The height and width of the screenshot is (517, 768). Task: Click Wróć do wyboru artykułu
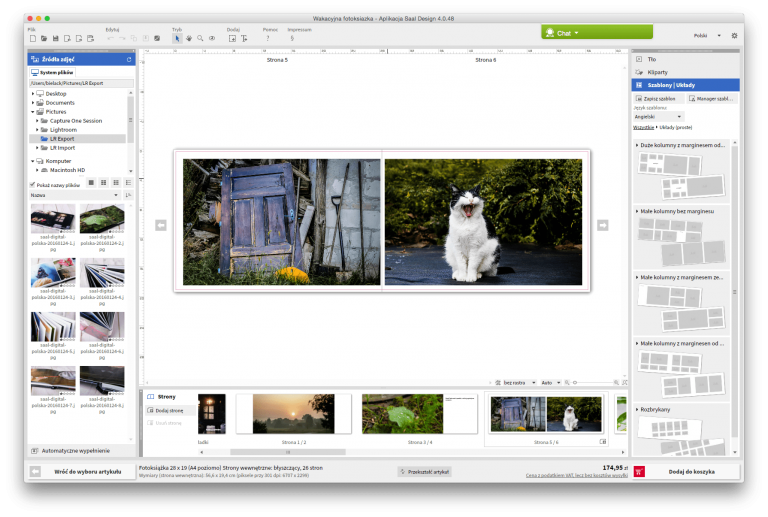88,471
